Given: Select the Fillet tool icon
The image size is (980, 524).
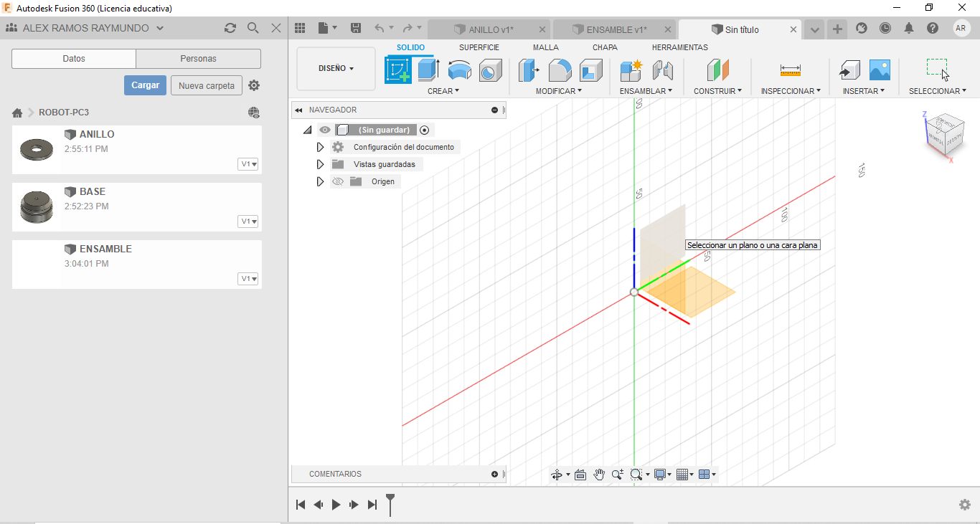Looking at the screenshot, I should click(x=560, y=70).
